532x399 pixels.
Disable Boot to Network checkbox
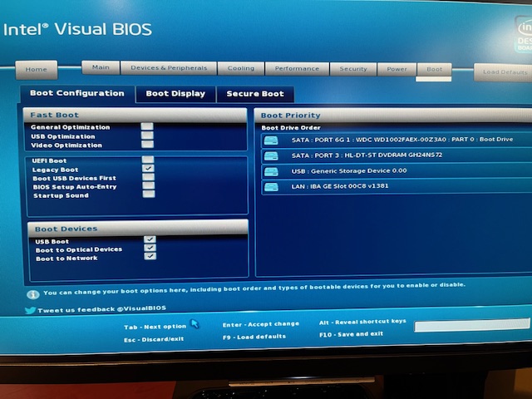pos(150,256)
